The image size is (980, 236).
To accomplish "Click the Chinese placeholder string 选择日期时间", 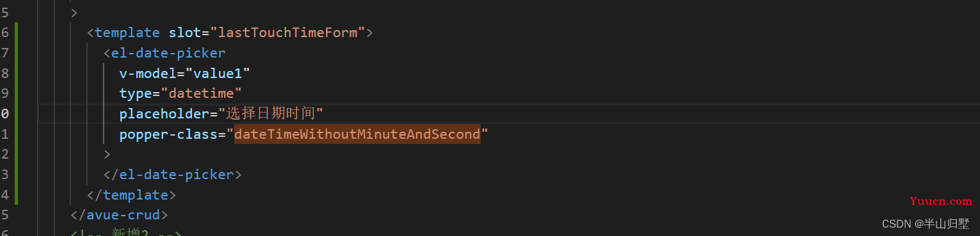I will point(270,114).
